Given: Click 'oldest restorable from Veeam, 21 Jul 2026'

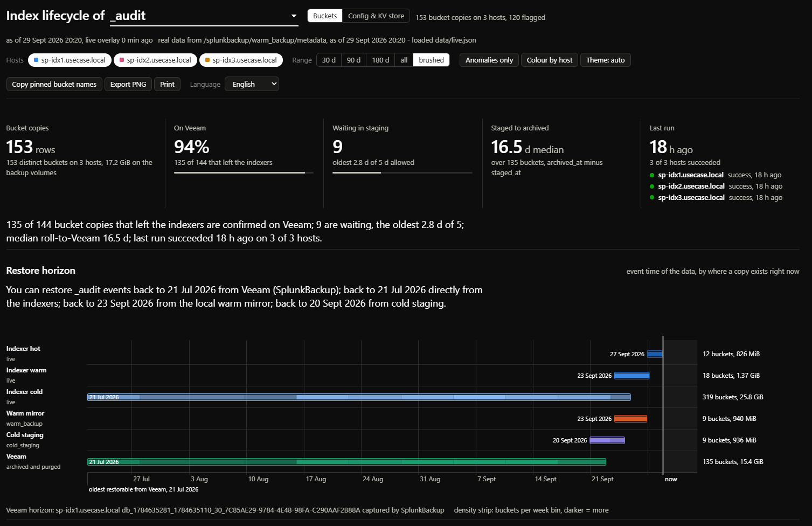Looking at the screenshot, I should tap(143, 489).
